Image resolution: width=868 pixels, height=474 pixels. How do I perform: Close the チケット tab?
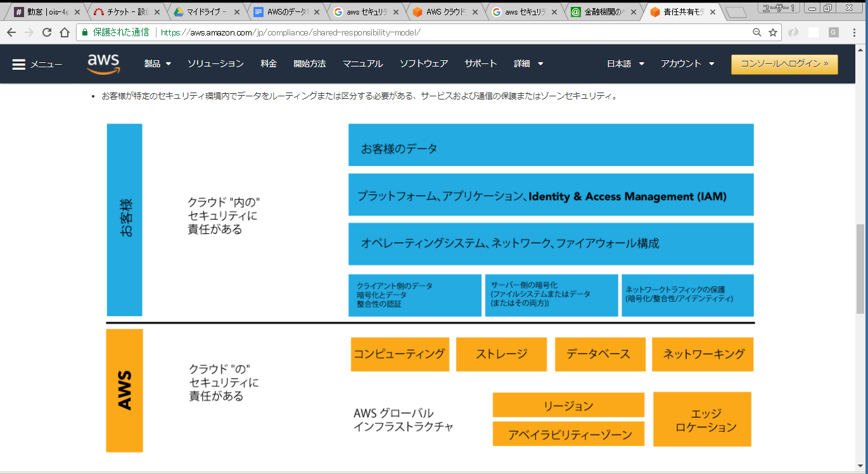click(157, 12)
